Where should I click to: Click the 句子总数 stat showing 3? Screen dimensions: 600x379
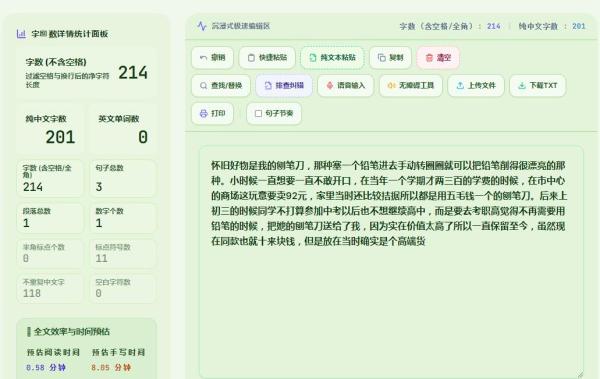pyautogui.click(x=123, y=178)
